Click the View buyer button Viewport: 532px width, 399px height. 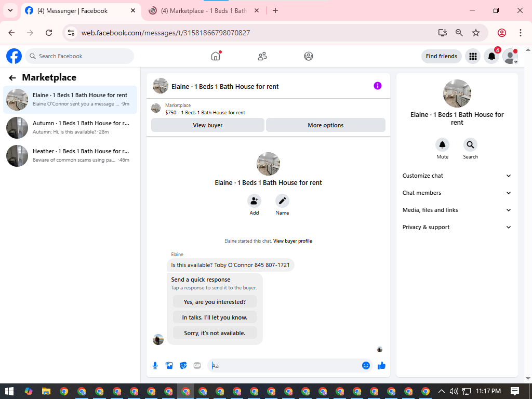pos(208,125)
